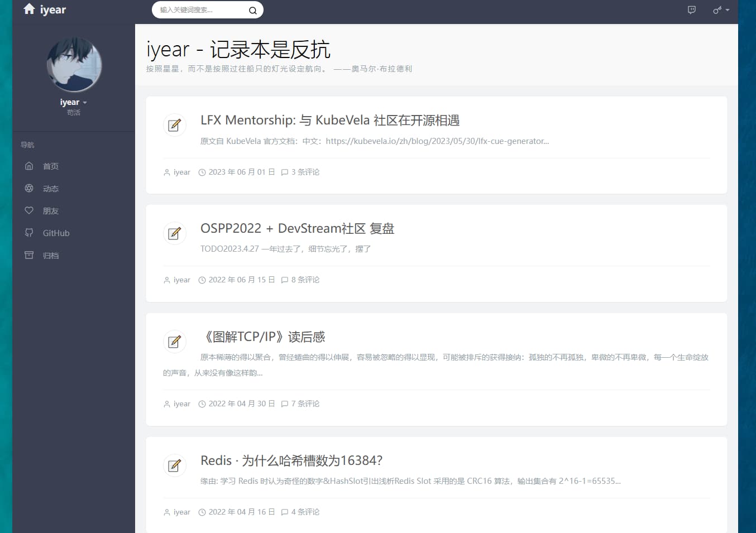Image resolution: width=756 pixels, height=533 pixels.
Task: Click the profile avatar image
Action: pos(74,65)
